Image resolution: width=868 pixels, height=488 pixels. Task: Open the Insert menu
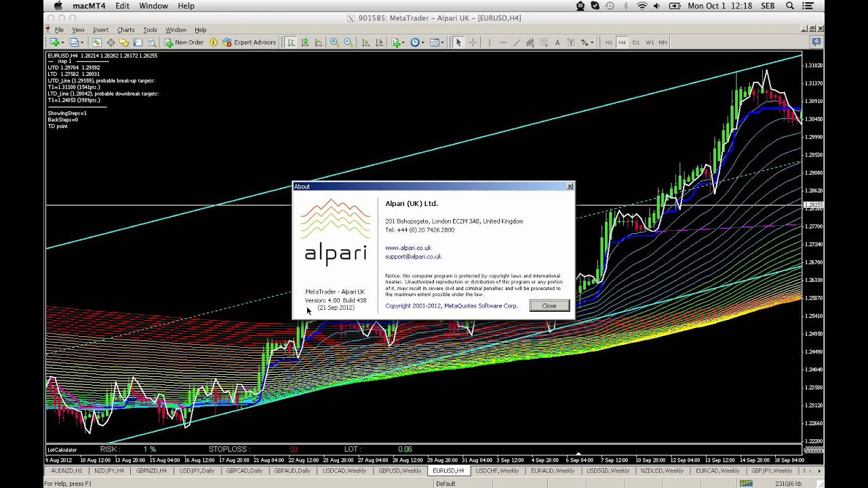tap(100, 30)
